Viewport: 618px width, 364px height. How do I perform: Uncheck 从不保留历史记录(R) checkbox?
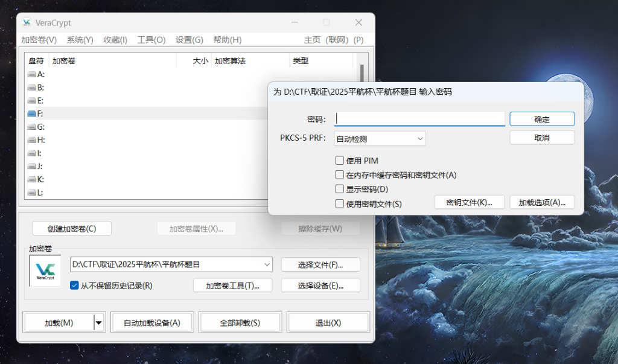pyautogui.click(x=74, y=285)
